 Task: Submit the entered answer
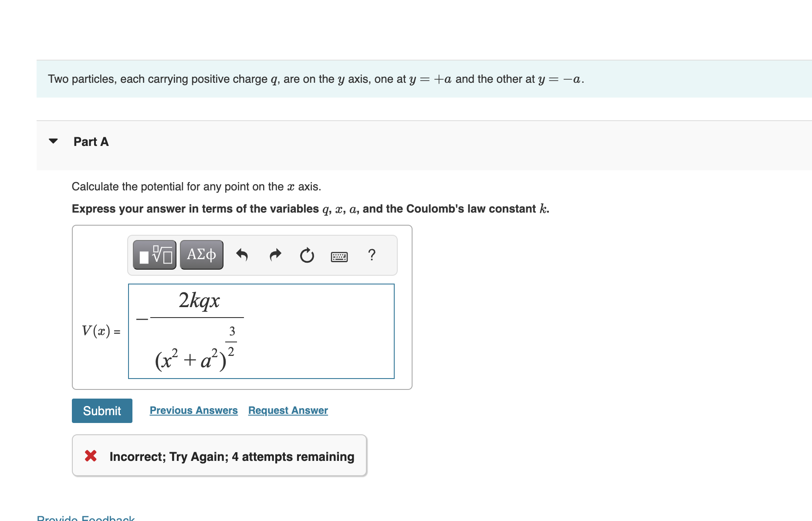tap(101, 410)
